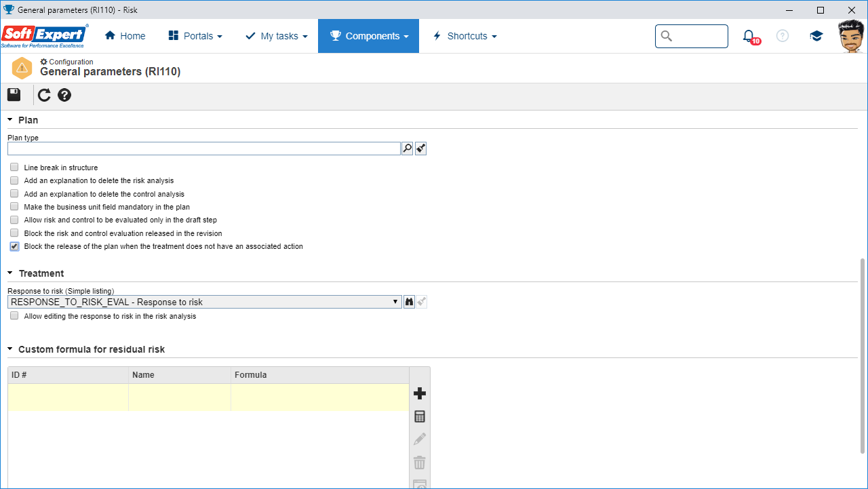Screen dimensions: 868x489
Task: Check Make the business unit field mandatory
Action: coord(14,207)
